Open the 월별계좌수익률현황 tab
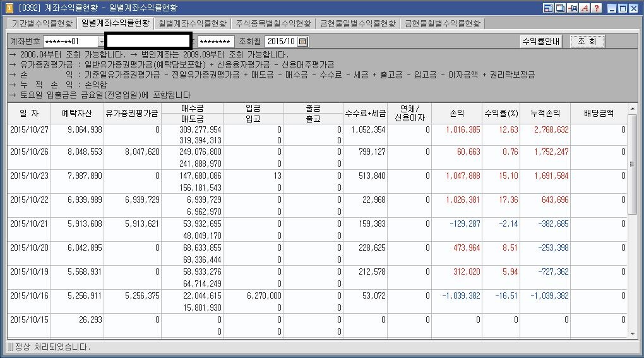 [x=192, y=24]
